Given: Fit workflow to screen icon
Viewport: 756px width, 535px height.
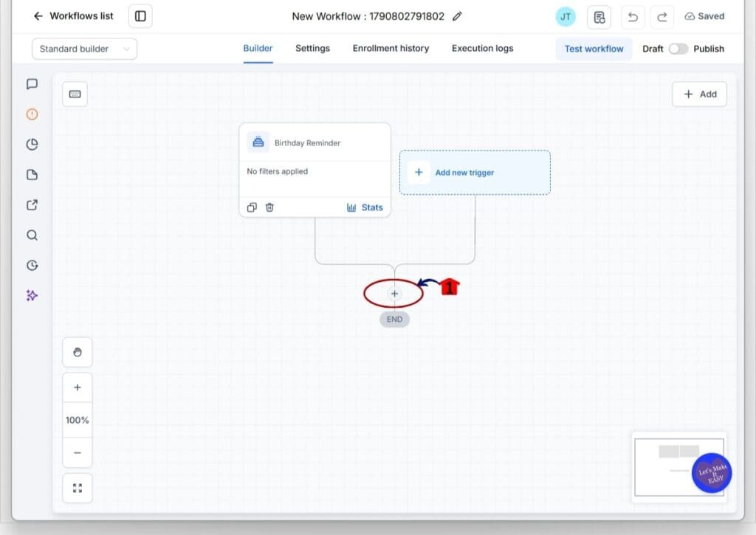Looking at the screenshot, I should [x=77, y=489].
